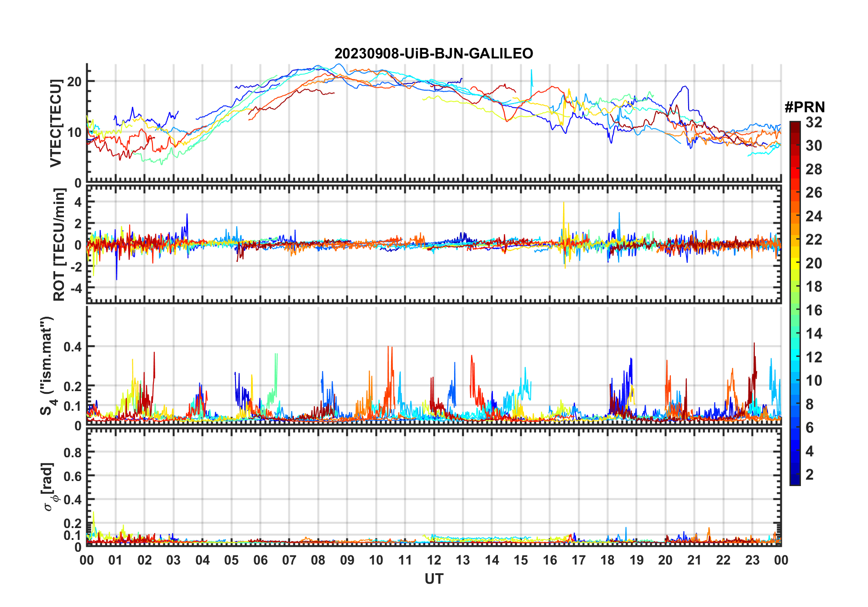Click the plot title 20230908-UiB-BJN-GALILEO

coord(434,54)
